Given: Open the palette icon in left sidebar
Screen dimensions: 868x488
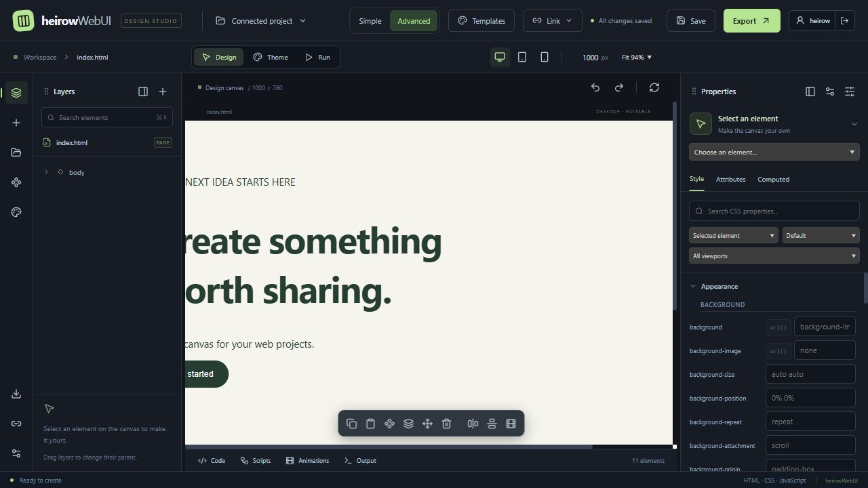Looking at the screenshot, I should point(16,212).
